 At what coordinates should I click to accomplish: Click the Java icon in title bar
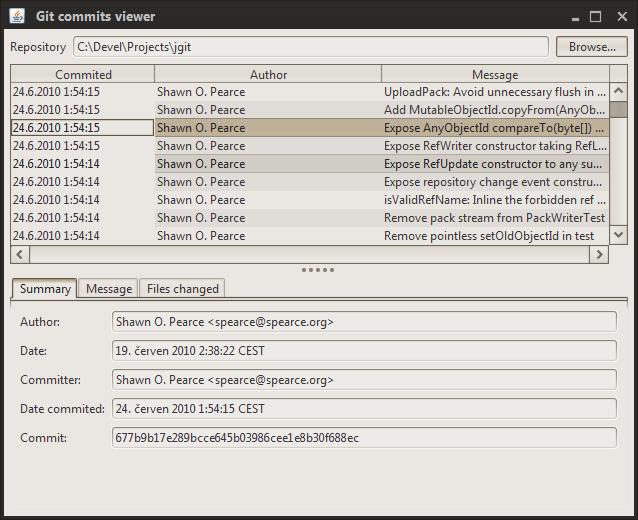(x=17, y=16)
